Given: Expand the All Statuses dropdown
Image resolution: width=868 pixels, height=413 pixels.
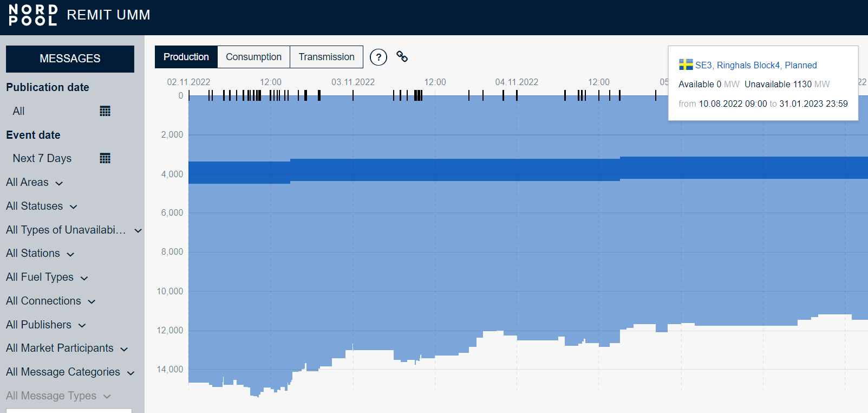Looking at the screenshot, I should pos(42,206).
